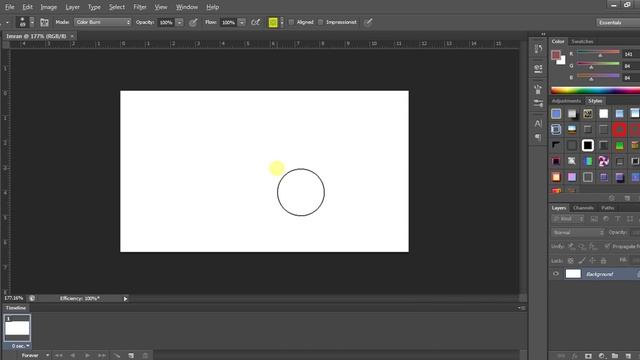Open the Mode dropdown showing Color Burn
The image size is (640, 360).
click(x=103, y=22)
